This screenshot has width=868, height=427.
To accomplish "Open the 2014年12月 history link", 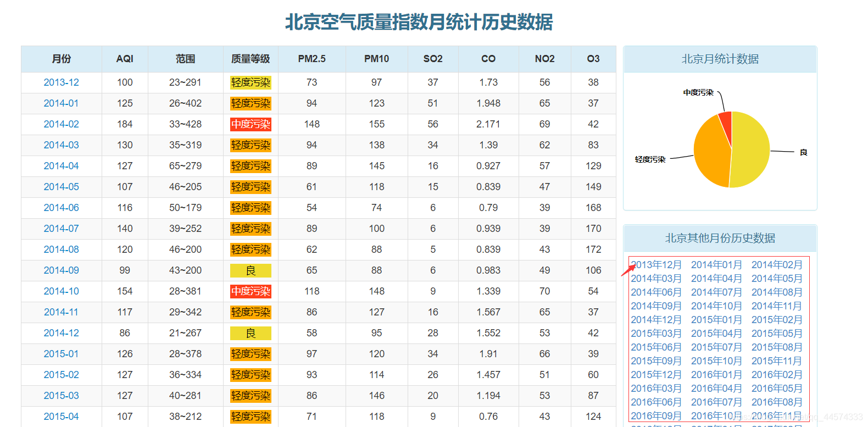I will [656, 320].
